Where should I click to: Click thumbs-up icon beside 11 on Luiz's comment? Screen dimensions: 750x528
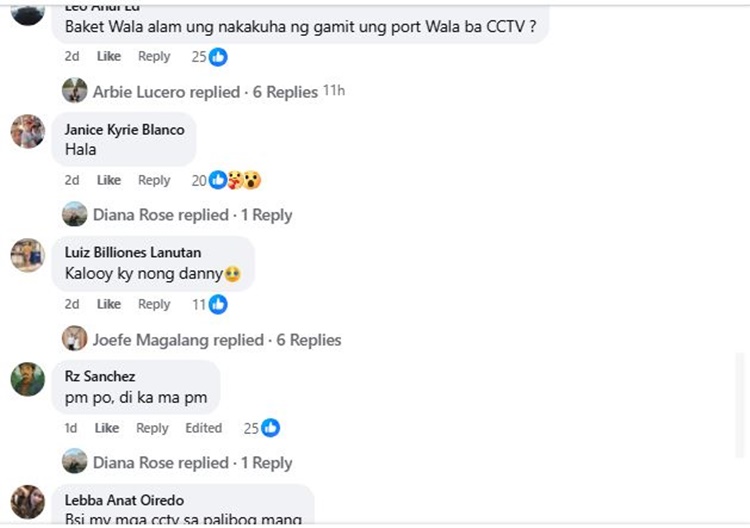(218, 305)
